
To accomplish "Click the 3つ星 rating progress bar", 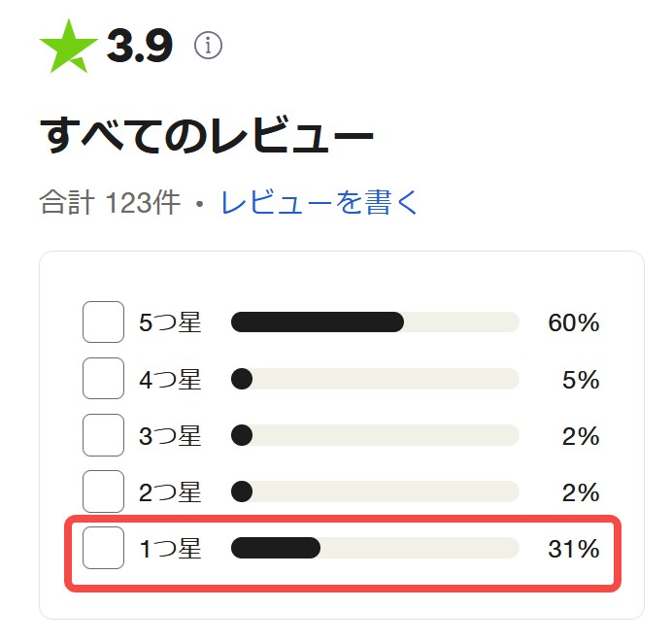I will click(375, 435).
